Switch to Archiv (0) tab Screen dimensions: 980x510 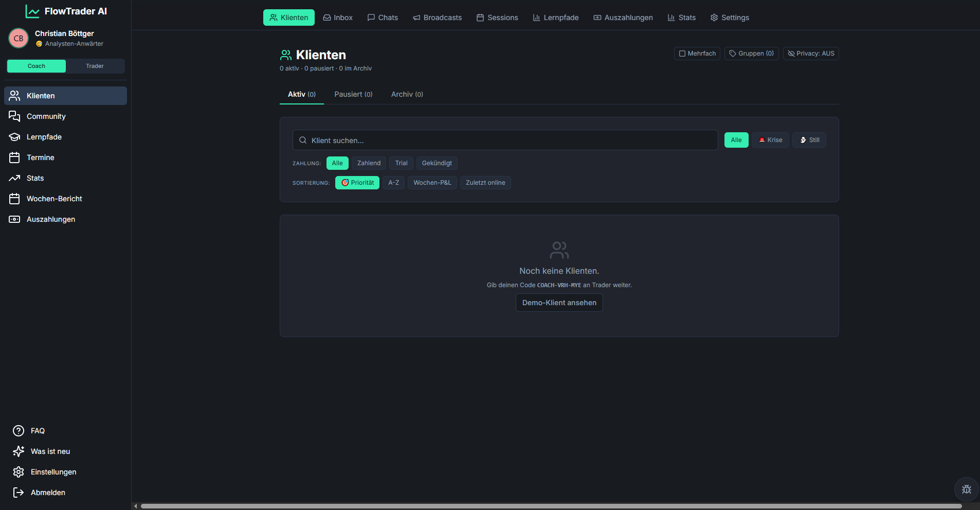[407, 94]
